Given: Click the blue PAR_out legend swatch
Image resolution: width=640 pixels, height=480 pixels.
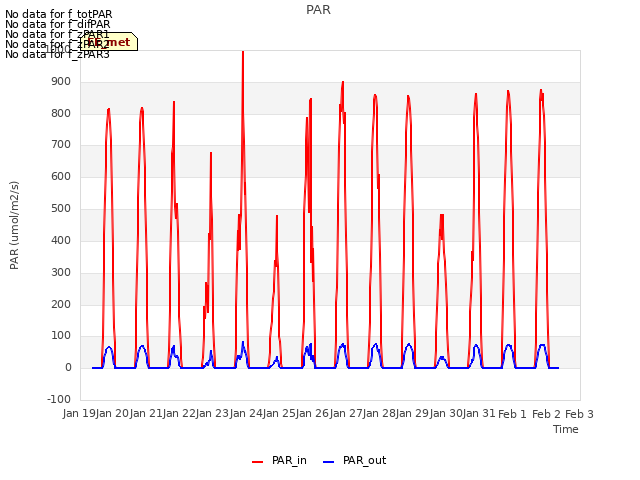Looking at the screenshot, I should pos(329,462).
